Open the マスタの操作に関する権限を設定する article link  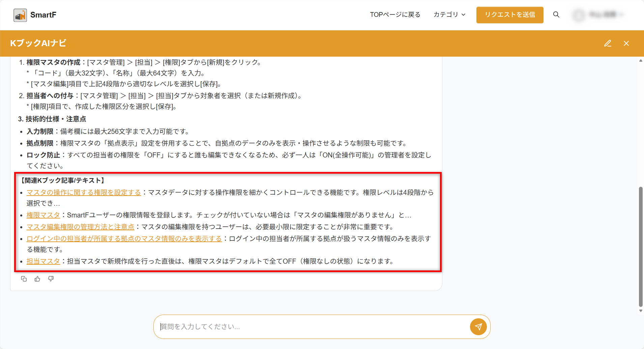coord(84,193)
